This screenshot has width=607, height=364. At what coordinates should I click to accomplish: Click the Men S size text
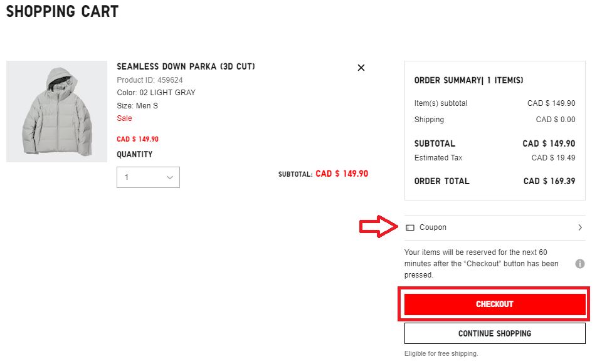(x=137, y=106)
